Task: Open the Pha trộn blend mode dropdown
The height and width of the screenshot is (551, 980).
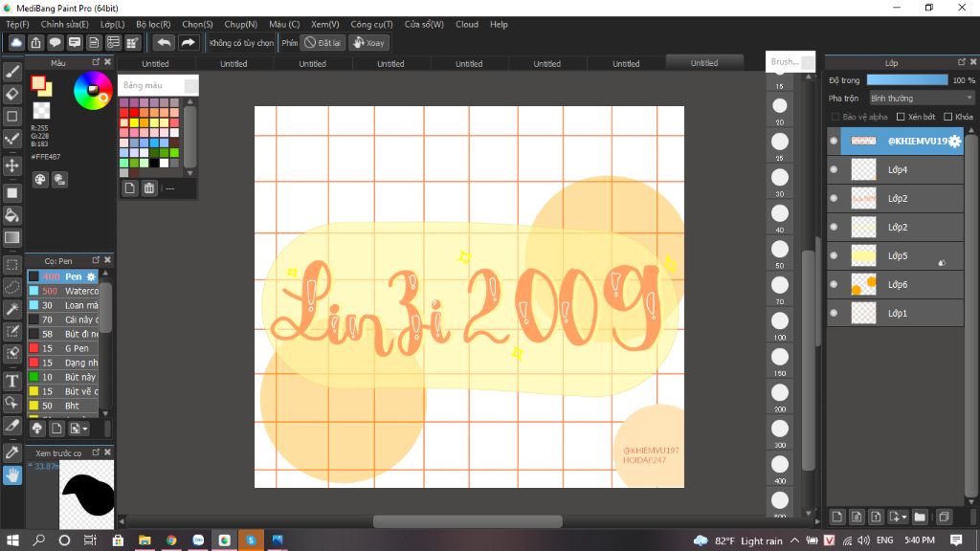Action: pyautogui.click(x=922, y=99)
